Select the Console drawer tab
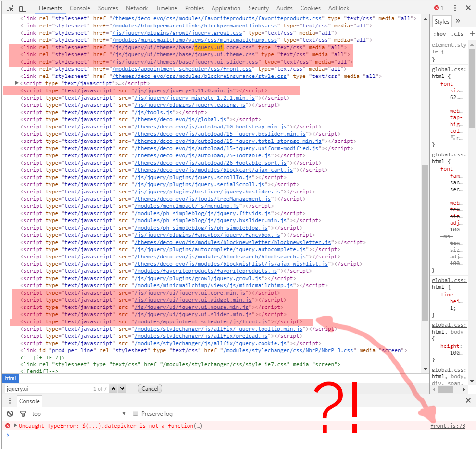Viewport: 476px width, 449px height. coord(29,401)
